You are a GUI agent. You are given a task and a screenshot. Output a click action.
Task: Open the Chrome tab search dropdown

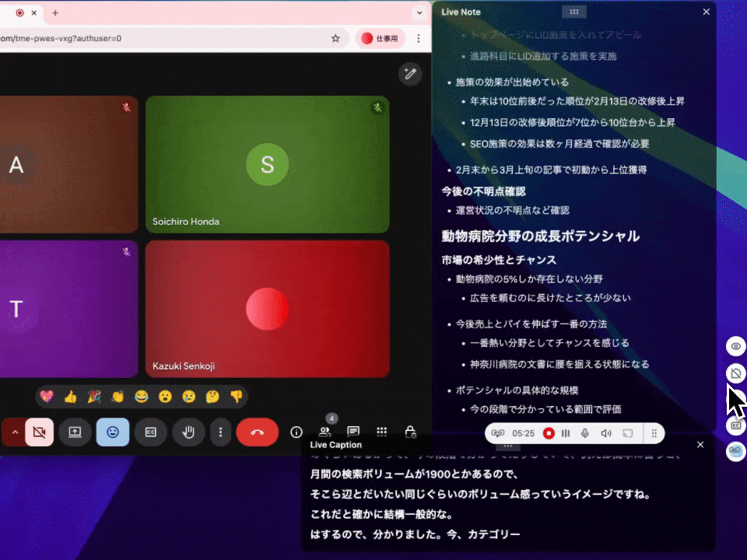tap(420, 12)
